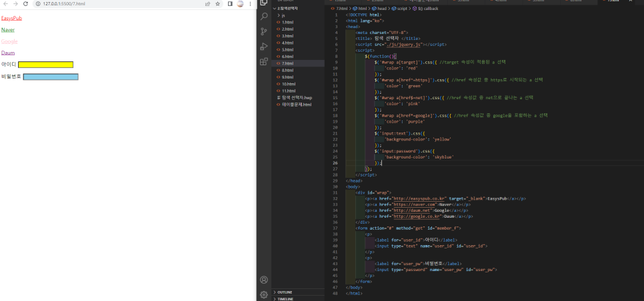This screenshot has height=301, width=644.
Task: Click the https://naver.com URL in code
Action: 415,204
